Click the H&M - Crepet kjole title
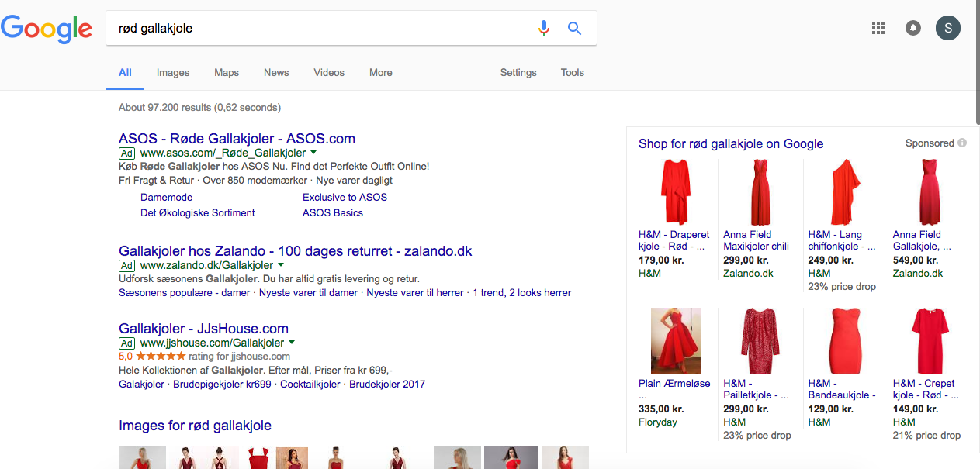 [x=926, y=389]
